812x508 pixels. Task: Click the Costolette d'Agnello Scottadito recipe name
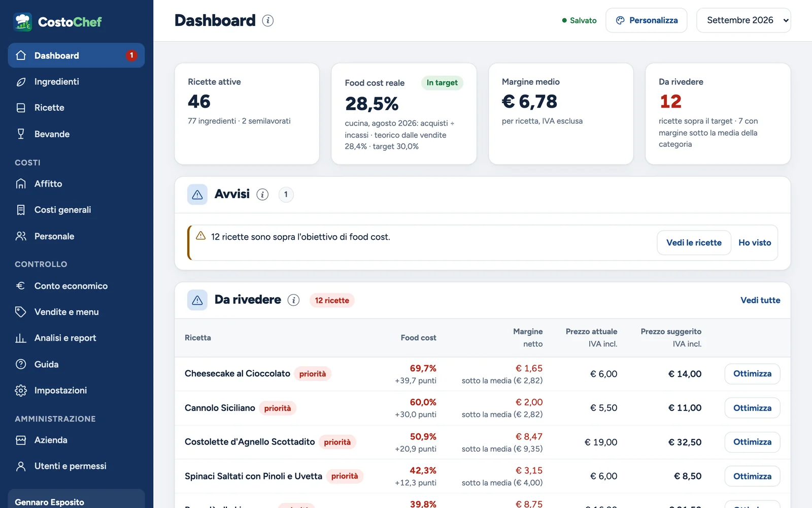pos(250,442)
